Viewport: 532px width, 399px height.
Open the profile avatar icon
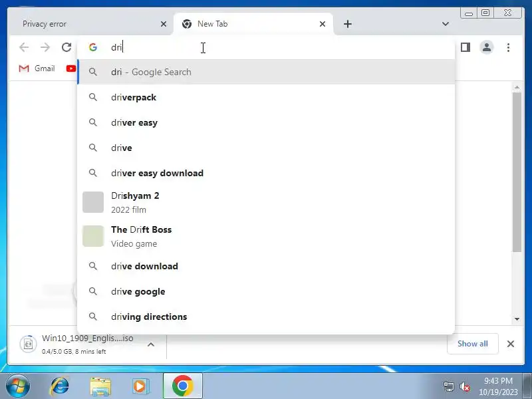tap(487, 47)
